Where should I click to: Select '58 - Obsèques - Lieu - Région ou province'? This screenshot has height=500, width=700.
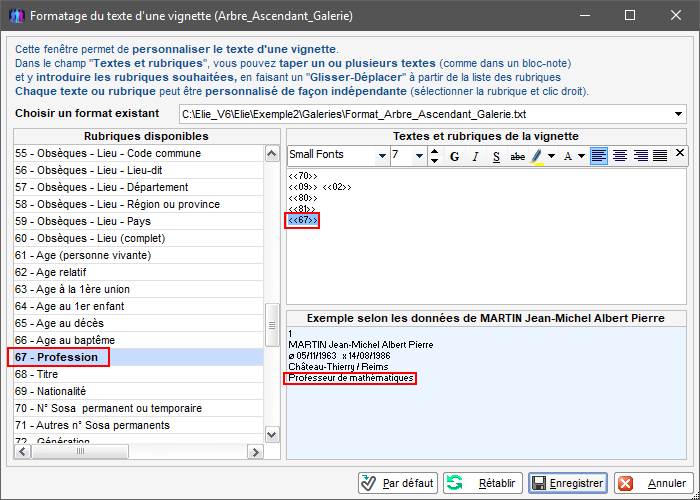point(139,204)
